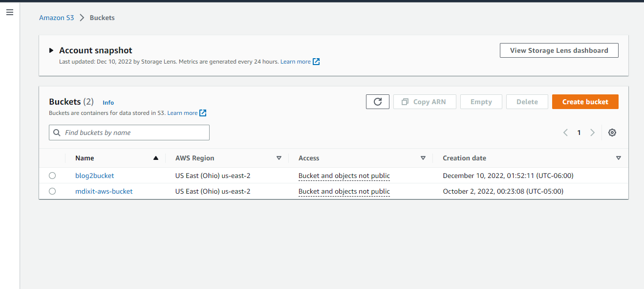Open the Creation date filter dropdown
The height and width of the screenshot is (289, 644).
pos(619,158)
